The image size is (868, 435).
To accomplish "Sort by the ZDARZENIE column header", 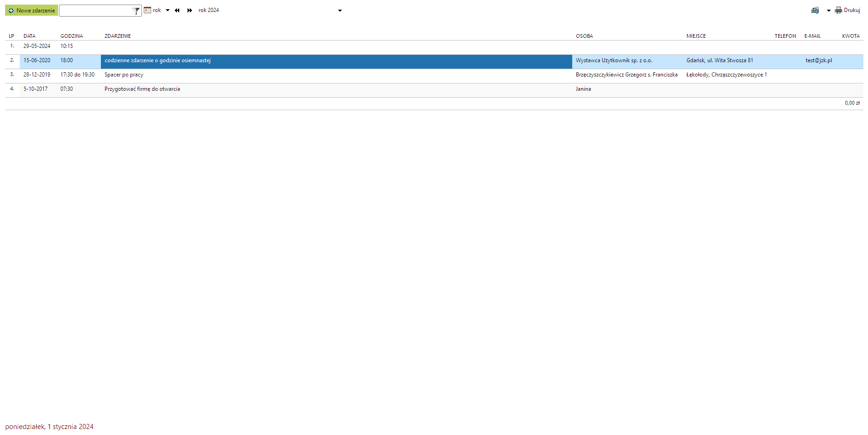I will click(117, 36).
